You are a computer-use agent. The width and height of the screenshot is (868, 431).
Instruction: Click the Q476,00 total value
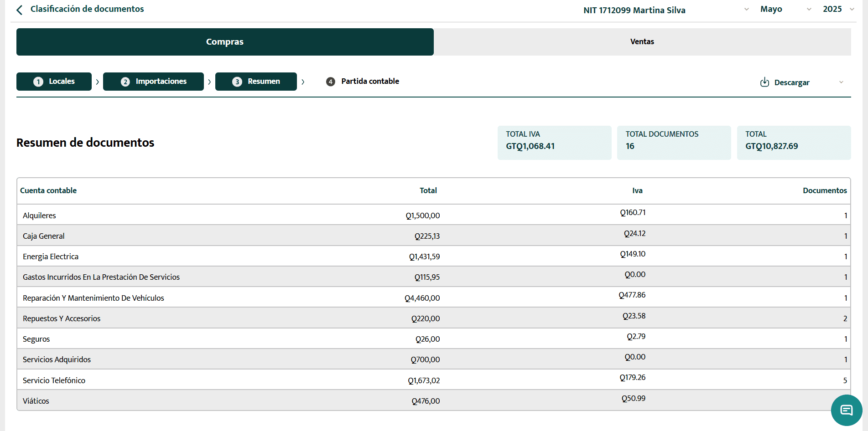[426, 401]
